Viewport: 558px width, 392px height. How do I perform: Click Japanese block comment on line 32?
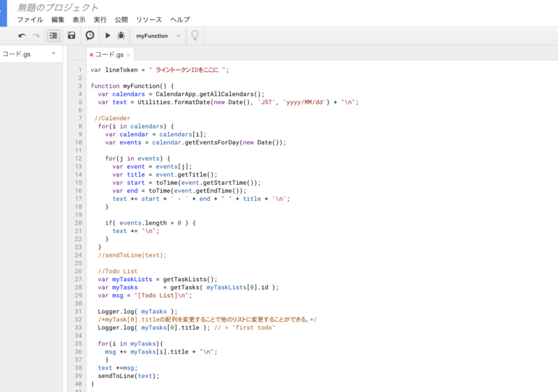[207, 319]
